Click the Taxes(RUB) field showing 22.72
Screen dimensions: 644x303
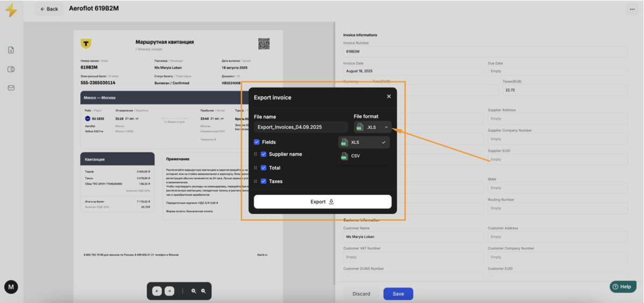tap(565, 90)
